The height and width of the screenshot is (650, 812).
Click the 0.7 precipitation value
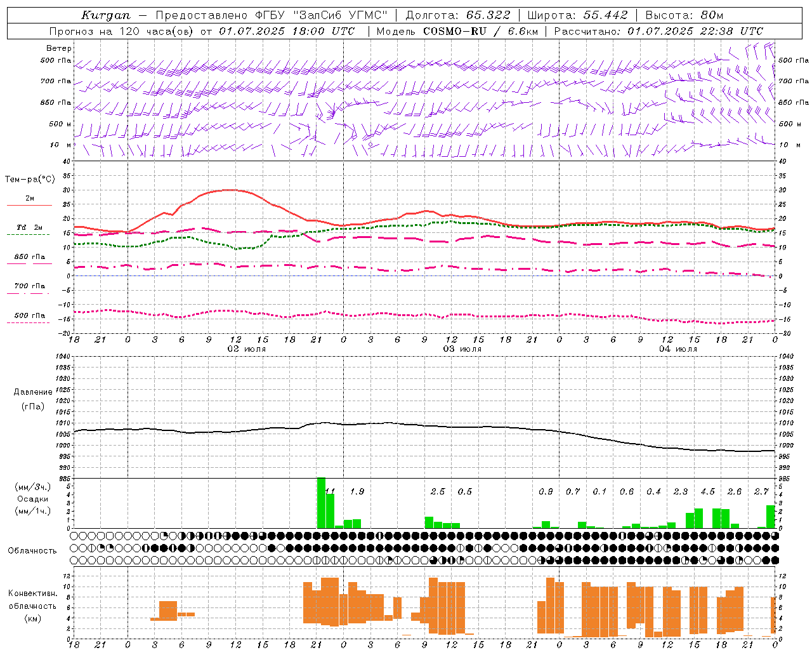click(573, 491)
